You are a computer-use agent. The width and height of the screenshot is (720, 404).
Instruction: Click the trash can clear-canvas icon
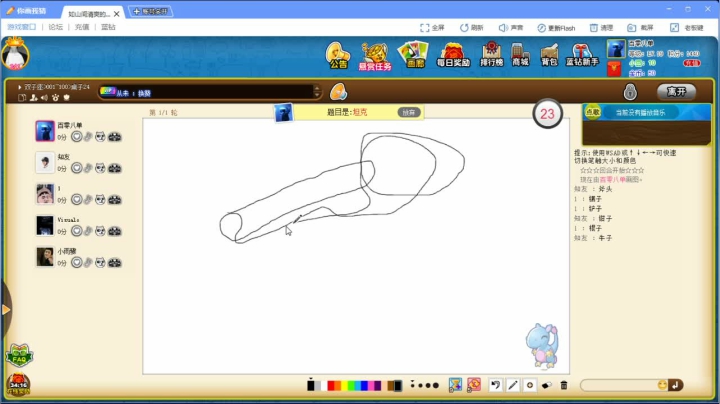point(564,385)
